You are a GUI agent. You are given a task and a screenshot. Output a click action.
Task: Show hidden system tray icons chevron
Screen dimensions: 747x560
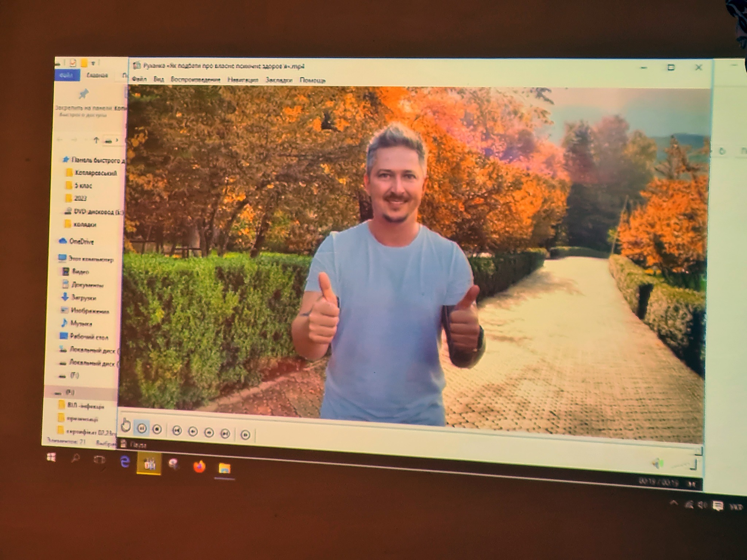pos(674,503)
